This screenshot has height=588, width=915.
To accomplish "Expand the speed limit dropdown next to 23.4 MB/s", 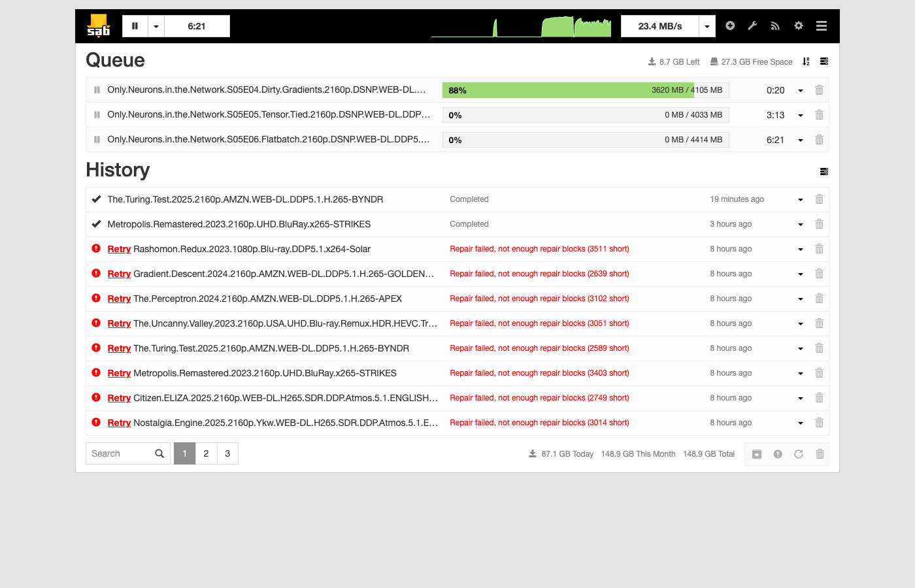I will (707, 25).
